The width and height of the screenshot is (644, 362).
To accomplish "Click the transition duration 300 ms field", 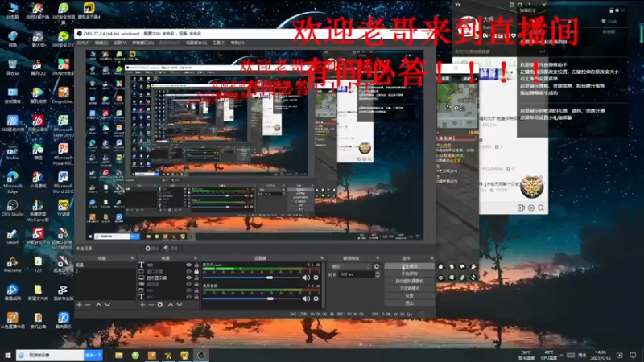I will 356,274.
